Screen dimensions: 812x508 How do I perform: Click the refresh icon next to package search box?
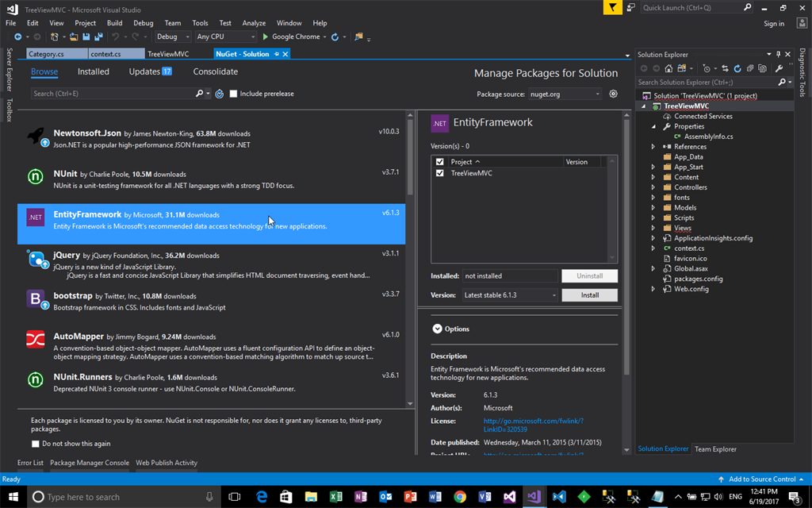[219, 93]
